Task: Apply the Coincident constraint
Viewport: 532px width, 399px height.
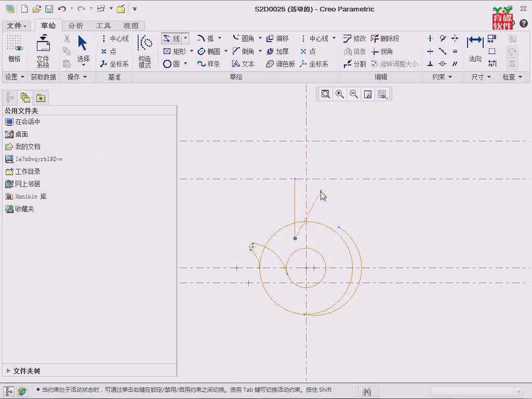Action: tap(443, 64)
